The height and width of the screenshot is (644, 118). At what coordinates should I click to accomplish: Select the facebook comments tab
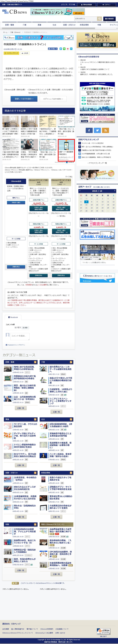[13, 317]
